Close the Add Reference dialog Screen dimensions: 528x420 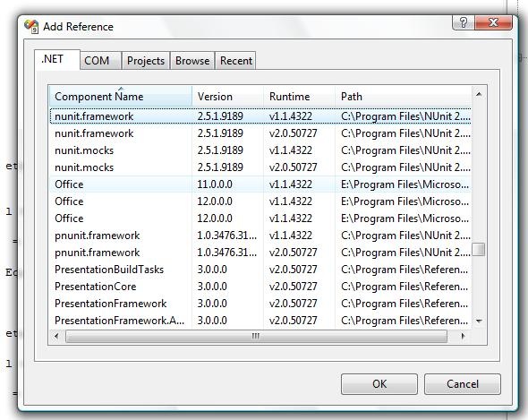(x=493, y=22)
